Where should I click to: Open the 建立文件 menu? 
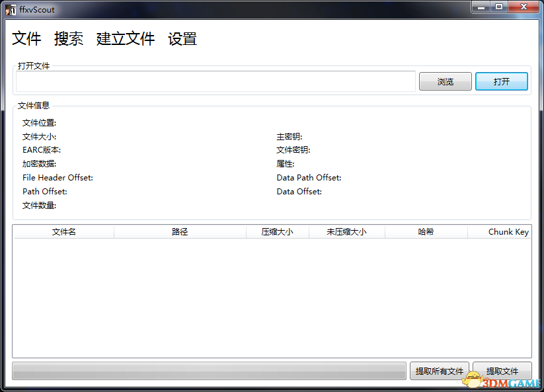click(x=126, y=39)
